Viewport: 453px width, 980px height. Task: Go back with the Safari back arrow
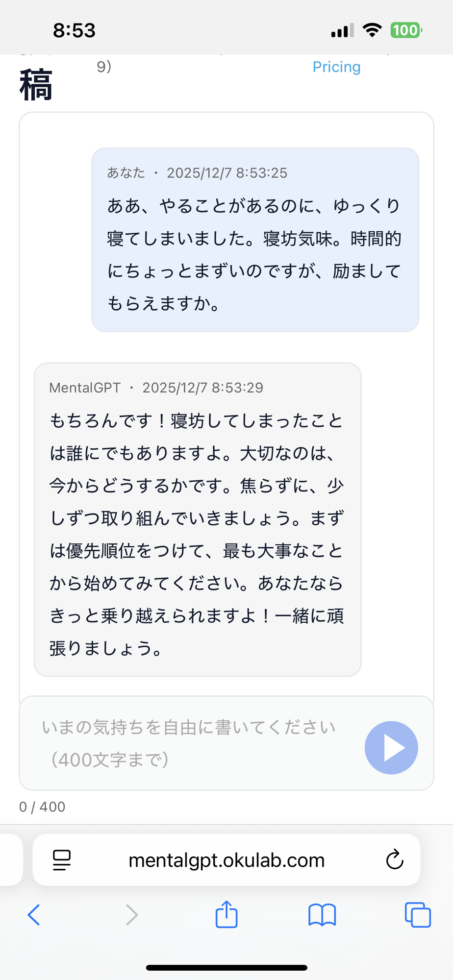[x=34, y=914]
